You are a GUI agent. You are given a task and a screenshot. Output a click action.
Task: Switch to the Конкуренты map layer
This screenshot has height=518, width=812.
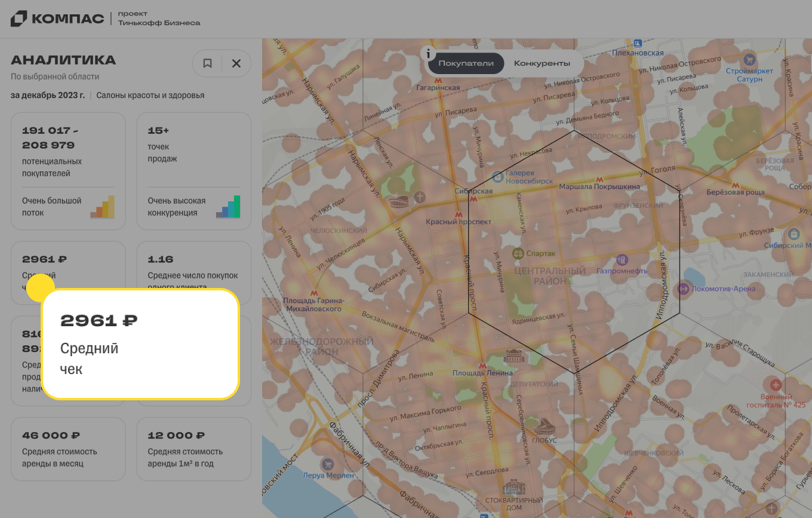tap(542, 63)
